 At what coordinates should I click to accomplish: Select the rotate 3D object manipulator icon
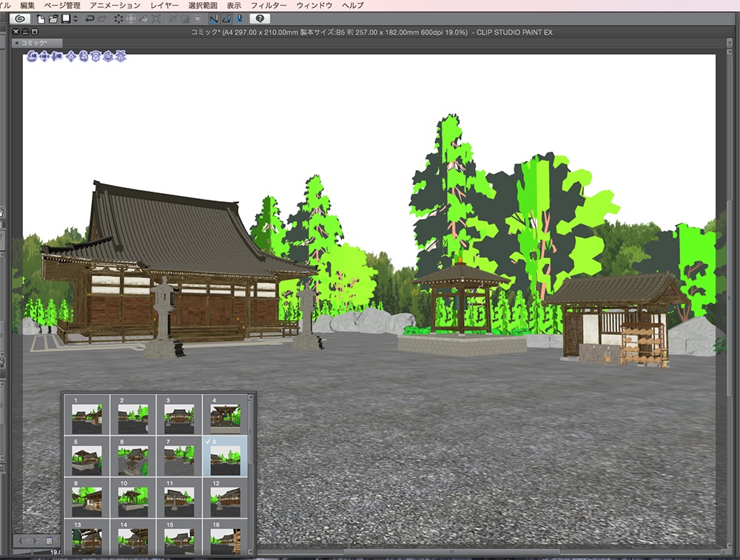point(84,56)
